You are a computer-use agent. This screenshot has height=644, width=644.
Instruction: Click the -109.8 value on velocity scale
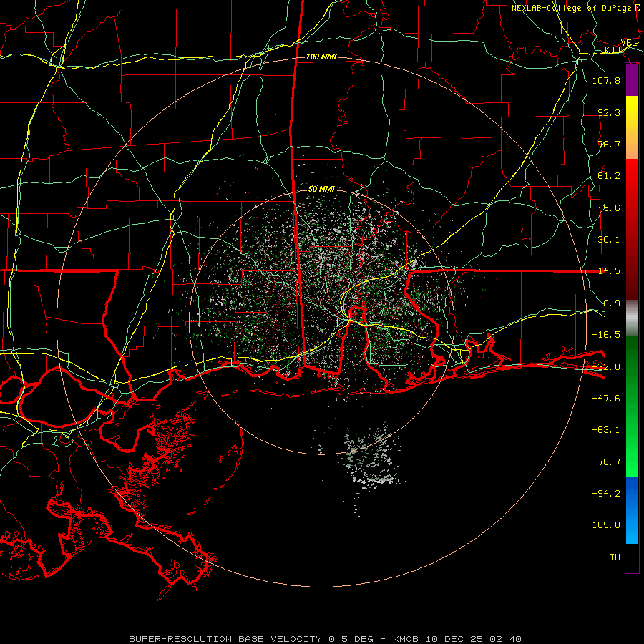pyautogui.click(x=603, y=525)
